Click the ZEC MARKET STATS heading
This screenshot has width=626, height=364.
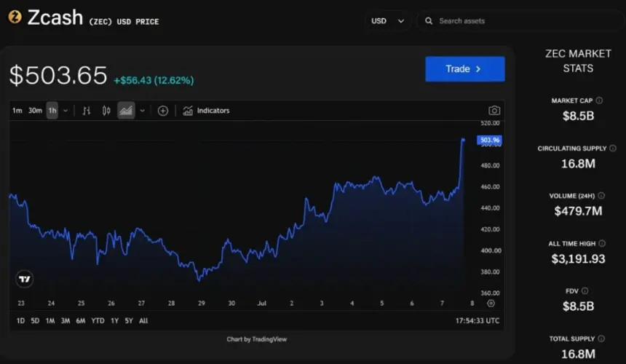578,60
